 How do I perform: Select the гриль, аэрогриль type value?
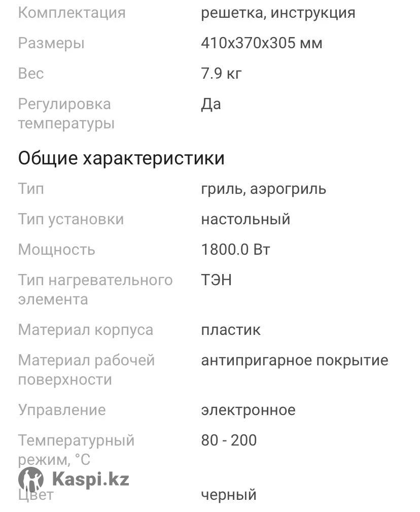[264, 189]
